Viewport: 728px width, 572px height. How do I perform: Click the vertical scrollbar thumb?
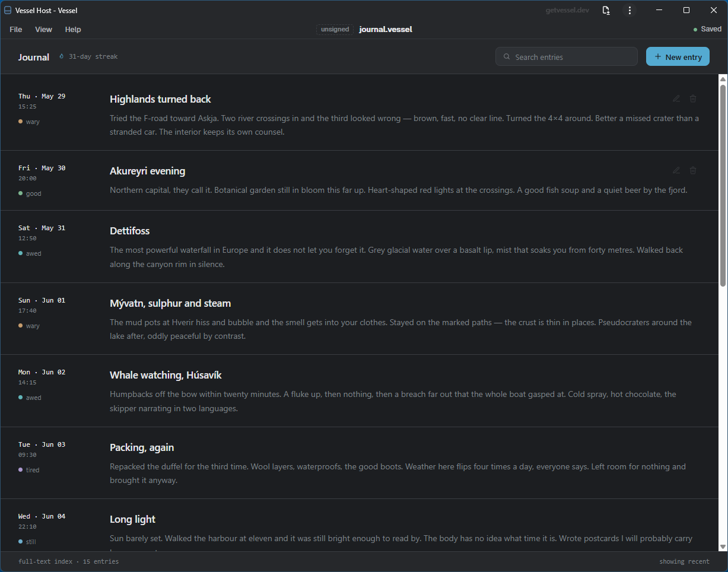(723, 185)
